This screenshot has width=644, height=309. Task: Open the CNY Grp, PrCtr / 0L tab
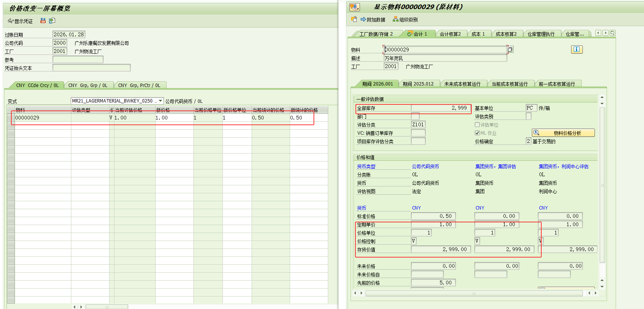[x=139, y=85]
